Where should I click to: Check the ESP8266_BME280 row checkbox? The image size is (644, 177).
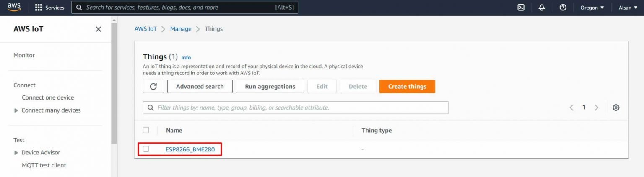146,149
